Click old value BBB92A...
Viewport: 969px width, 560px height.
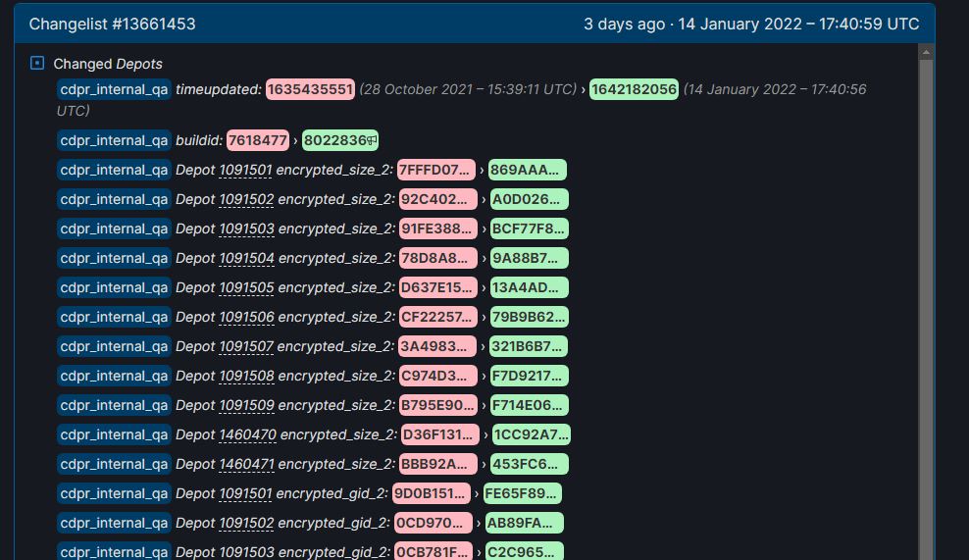pos(438,464)
